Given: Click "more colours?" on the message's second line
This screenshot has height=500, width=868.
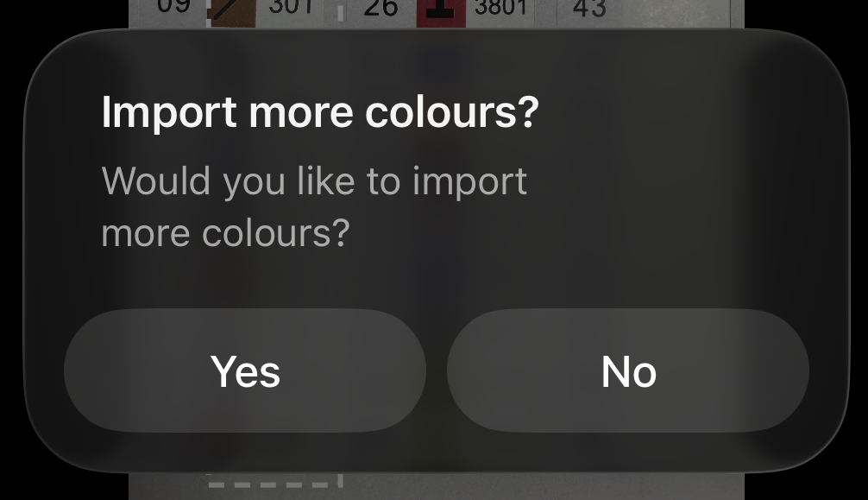Looking at the screenshot, I should [224, 232].
